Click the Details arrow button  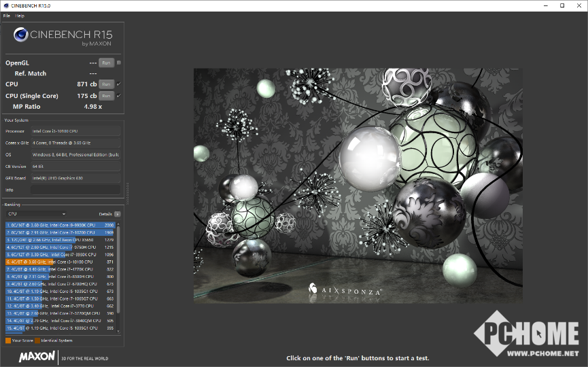pos(118,214)
